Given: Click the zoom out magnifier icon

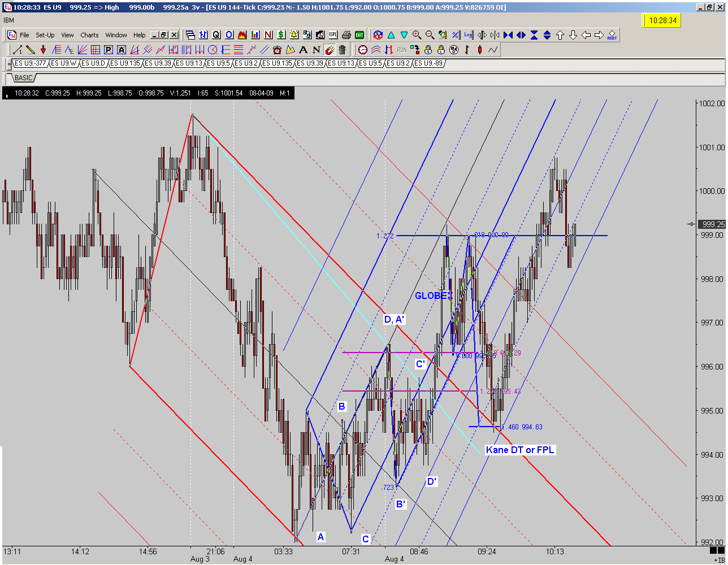Looking at the screenshot, I should click(x=430, y=35).
